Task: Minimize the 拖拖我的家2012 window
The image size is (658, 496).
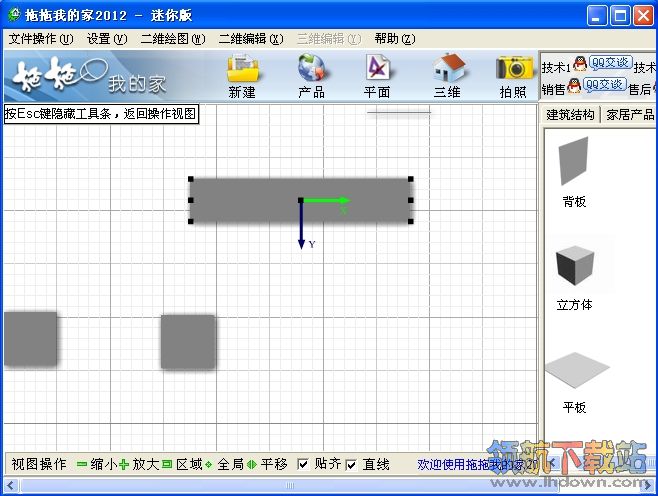Action: pos(597,16)
